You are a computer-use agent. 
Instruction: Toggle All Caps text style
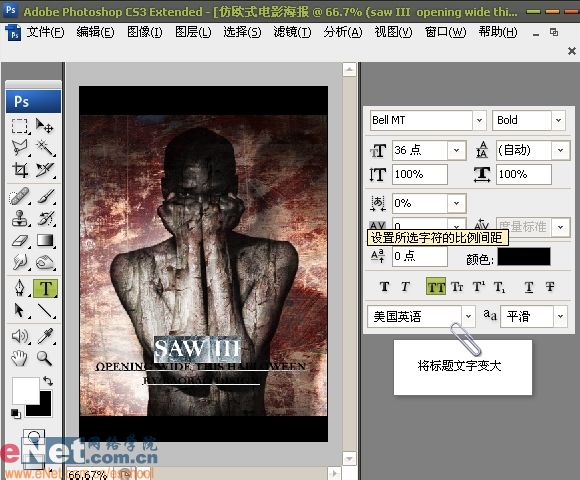click(436, 287)
